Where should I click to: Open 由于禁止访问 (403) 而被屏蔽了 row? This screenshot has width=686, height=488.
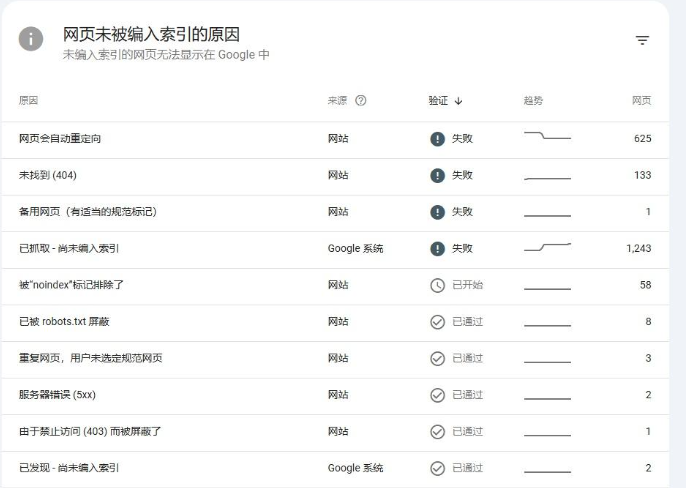click(x=90, y=431)
